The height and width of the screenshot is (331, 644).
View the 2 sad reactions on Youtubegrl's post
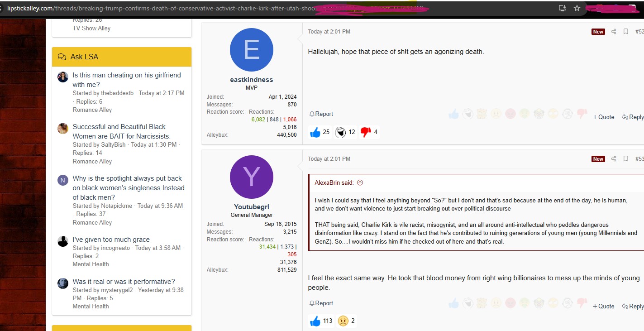coord(346,321)
